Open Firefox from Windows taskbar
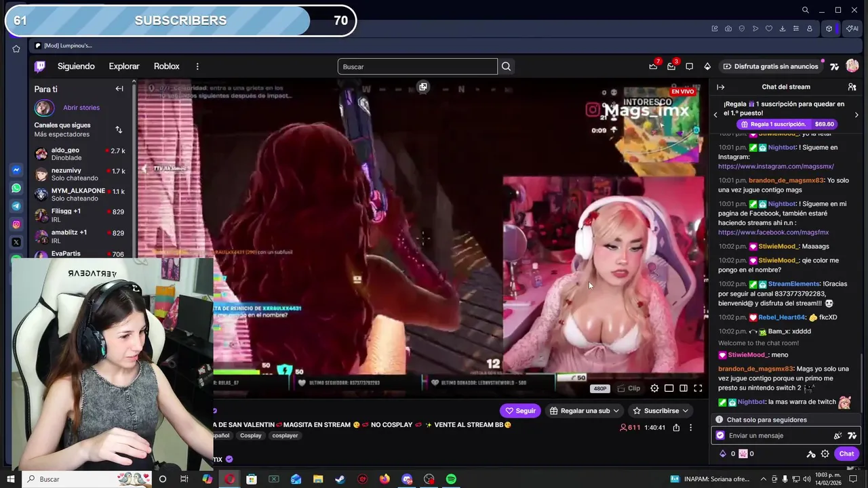Image resolution: width=868 pixels, height=488 pixels. click(x=384, y=479)
